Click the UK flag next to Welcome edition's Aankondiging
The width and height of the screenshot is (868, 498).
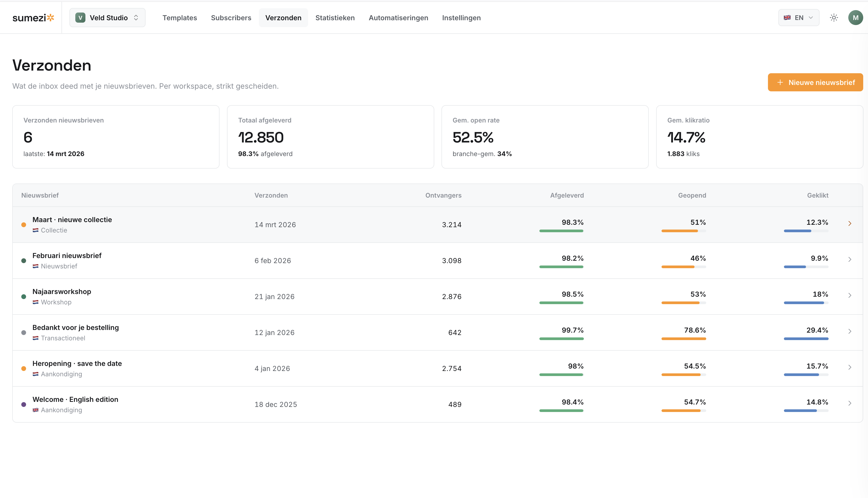(x=36, y=410)
